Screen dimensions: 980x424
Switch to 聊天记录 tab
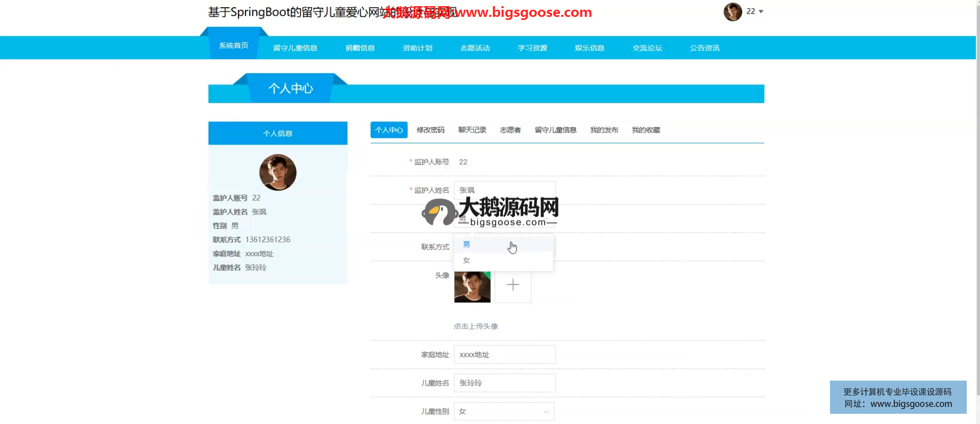[x=472, y=130]
